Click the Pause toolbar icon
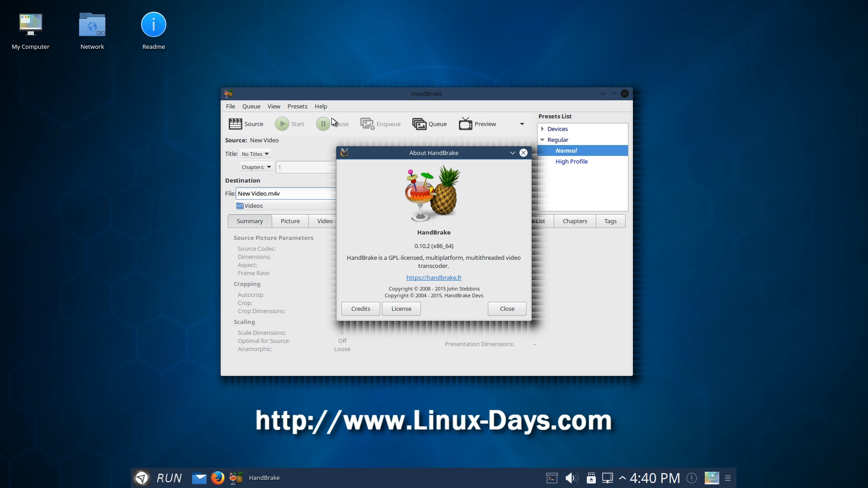Viewport: 868px width, 488px height. [x=323, y=124]
